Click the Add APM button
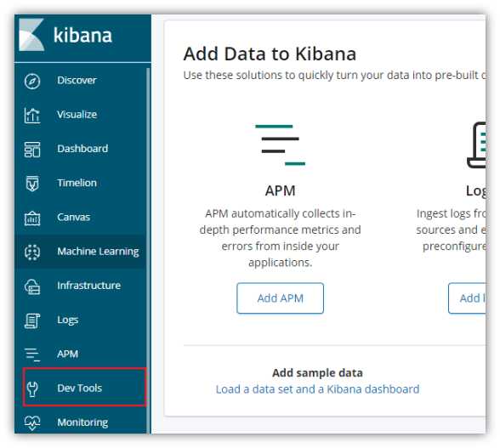 pos(280,298)
